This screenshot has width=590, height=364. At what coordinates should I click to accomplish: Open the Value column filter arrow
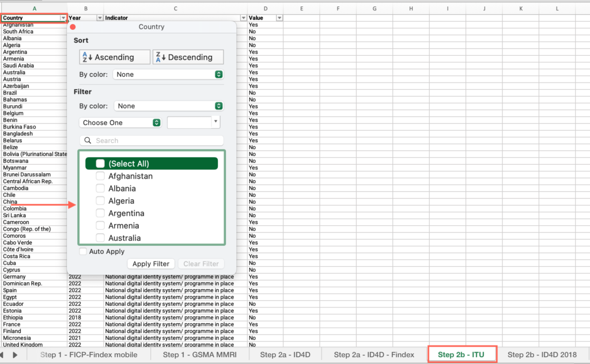click(279, 18)
